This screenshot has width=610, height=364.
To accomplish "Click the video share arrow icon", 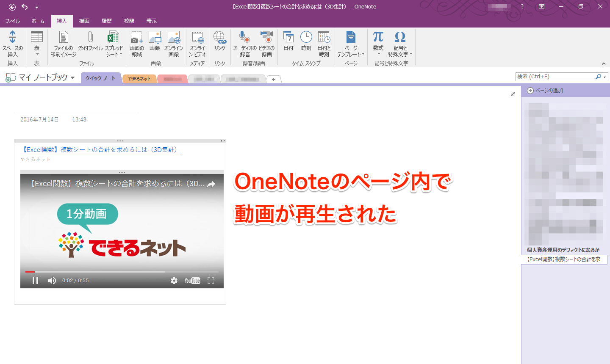I will tap(211, 184).
